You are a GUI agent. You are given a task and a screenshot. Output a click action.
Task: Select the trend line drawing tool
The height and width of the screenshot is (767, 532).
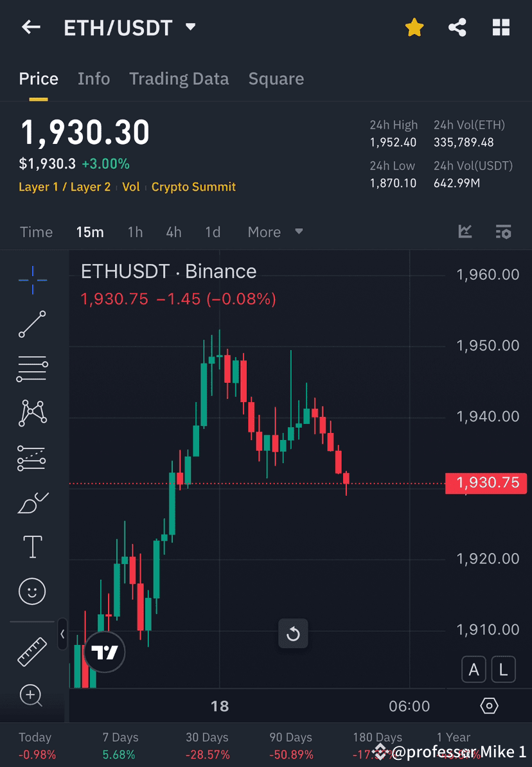(x=32, y=323)
